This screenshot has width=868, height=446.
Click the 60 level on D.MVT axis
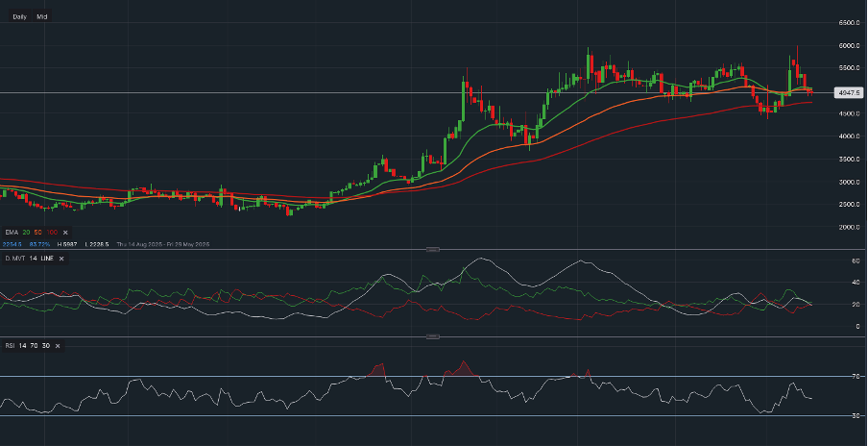tap(856, 260)
